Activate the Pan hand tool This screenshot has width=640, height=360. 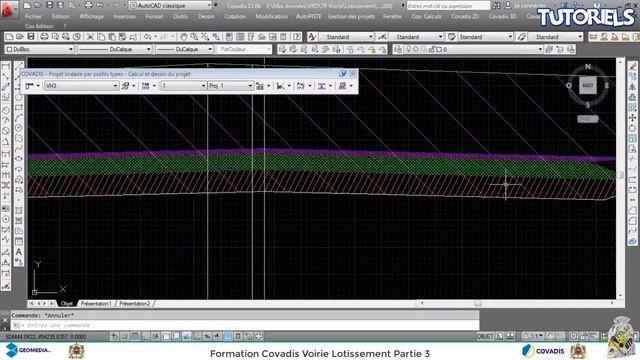(184, 37)
